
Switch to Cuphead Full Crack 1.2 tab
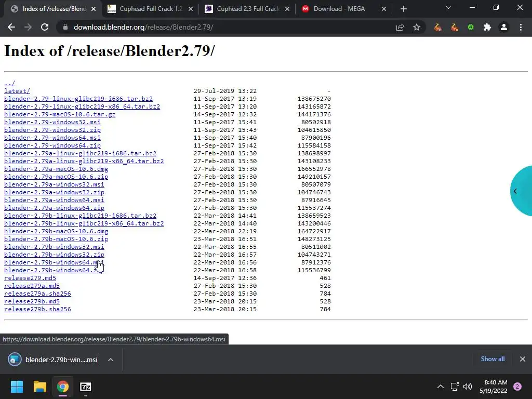tap(151, 9)
